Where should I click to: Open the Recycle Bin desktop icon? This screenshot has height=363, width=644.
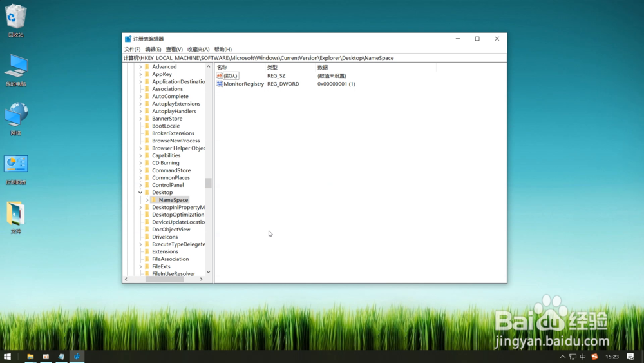[16, 21]
